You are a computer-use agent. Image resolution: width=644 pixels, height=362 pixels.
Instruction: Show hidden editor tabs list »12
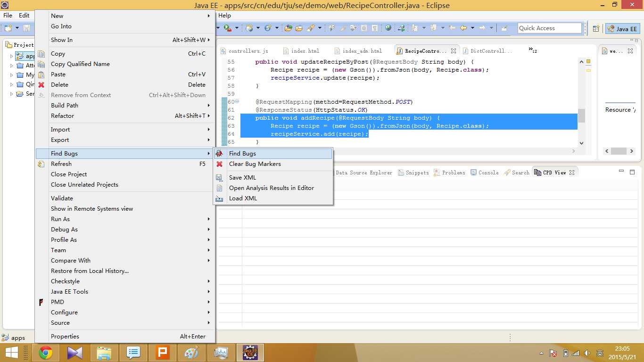click(x=533, y=50)
